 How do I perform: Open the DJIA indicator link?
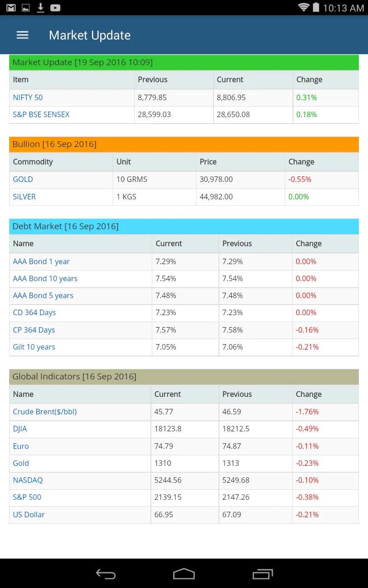coord(20,429)
